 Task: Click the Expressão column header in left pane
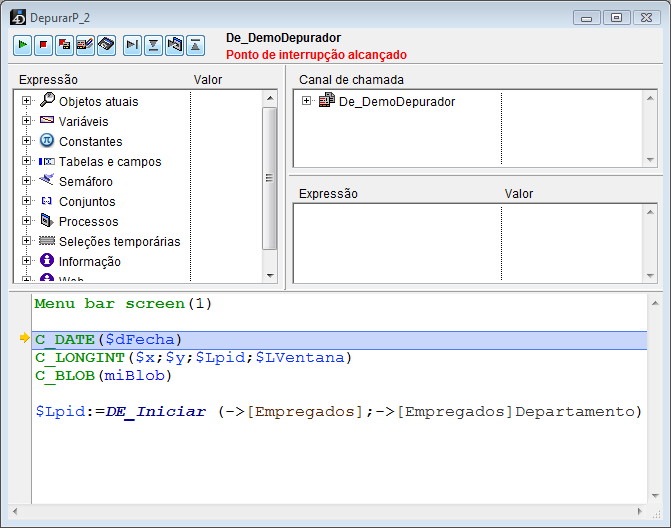(x=48, y=80)
